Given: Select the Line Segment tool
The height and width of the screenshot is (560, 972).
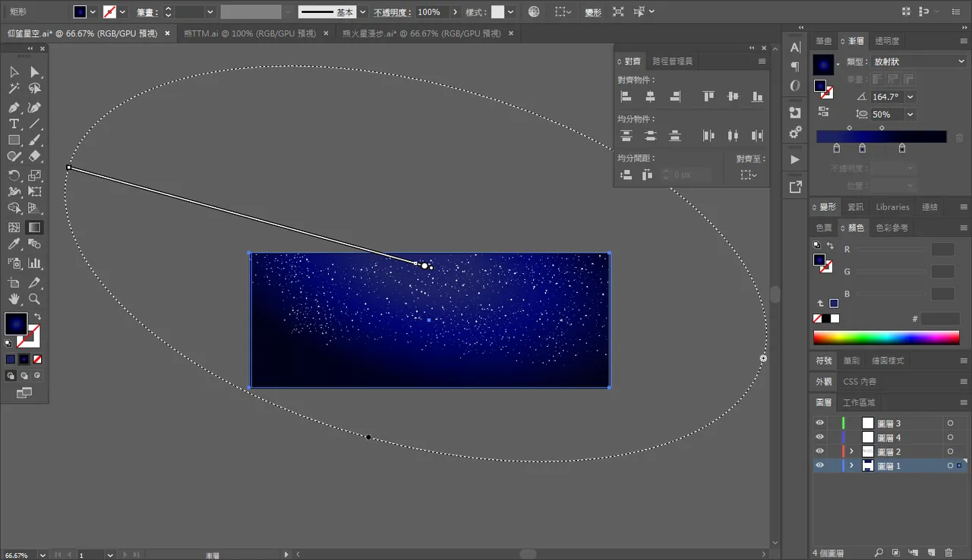Looking at the screenshot, I should pos(35,124).
